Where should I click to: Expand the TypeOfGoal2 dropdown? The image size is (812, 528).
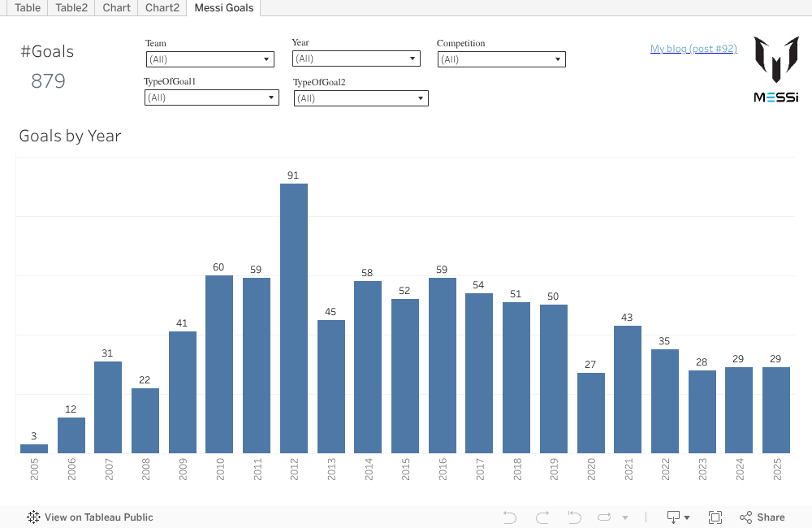361,98
